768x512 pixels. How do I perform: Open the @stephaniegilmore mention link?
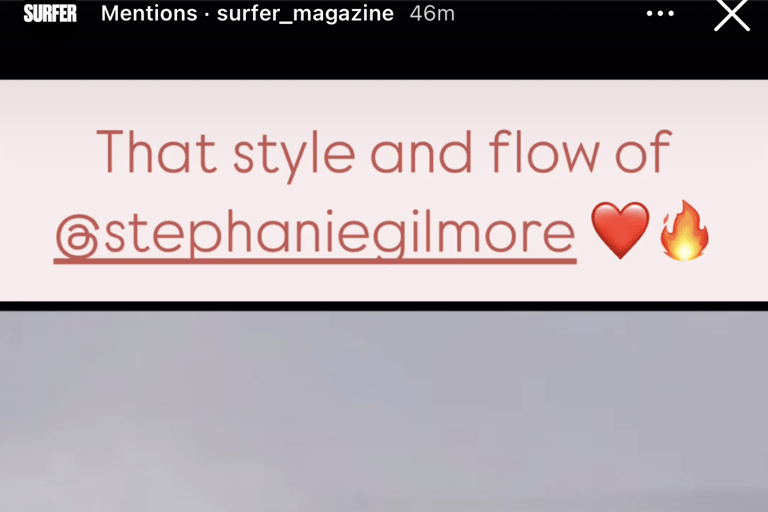(315, 234)
